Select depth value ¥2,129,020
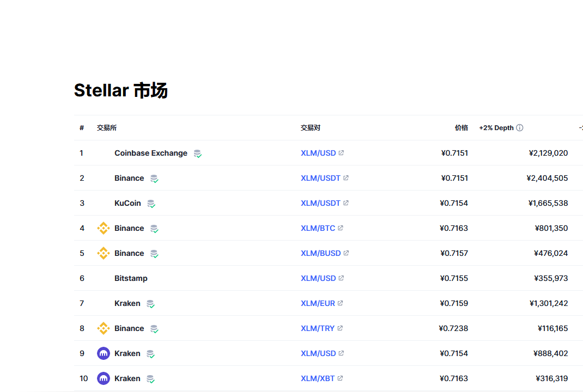 tap(549, 153)
